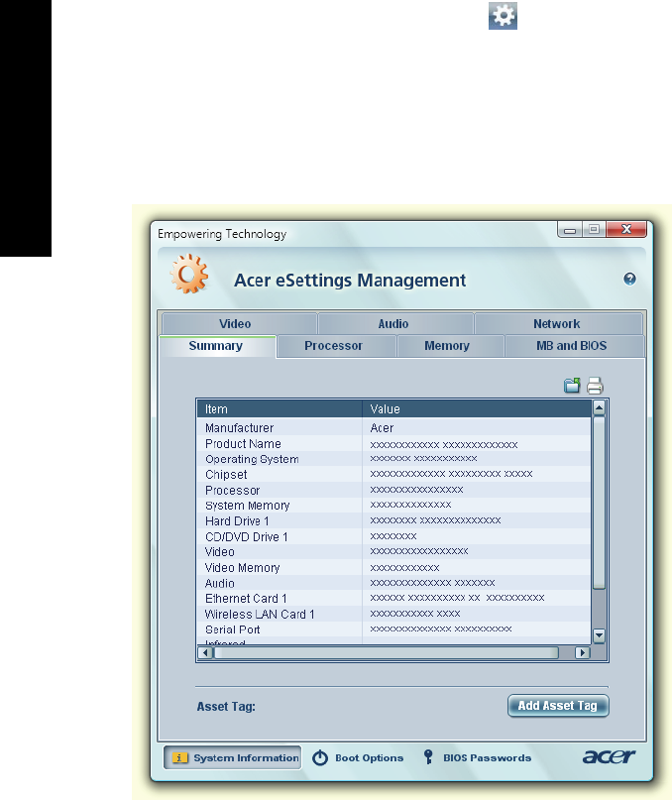Open the help question mark icon
672x800 pixels.
point(629,280)
